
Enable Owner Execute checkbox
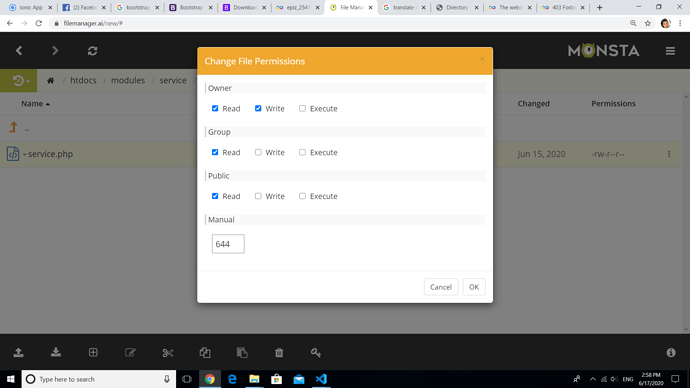click(x=302, y=108)
